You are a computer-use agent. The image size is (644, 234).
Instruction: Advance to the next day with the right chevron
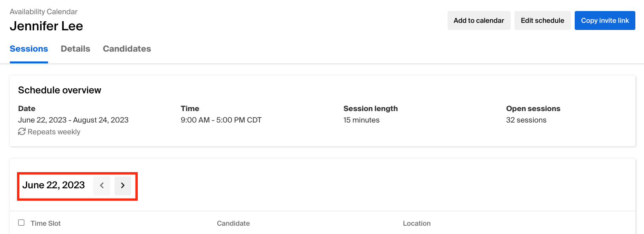click(x=123, y=185)
